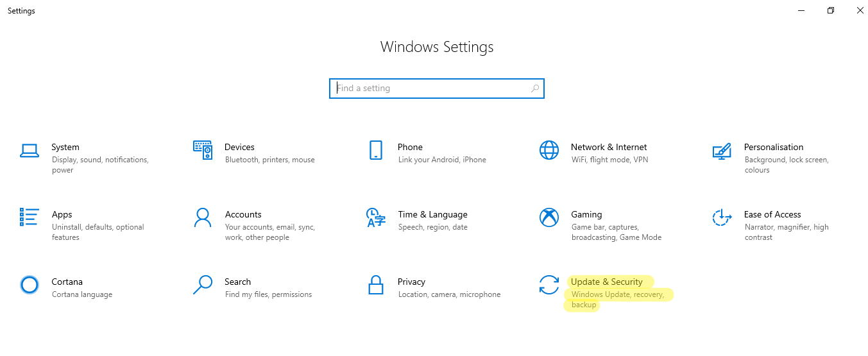This screenshot has width=868, height=356.
Task: Select the Search magnifier category icon
Action: (203, 285)
